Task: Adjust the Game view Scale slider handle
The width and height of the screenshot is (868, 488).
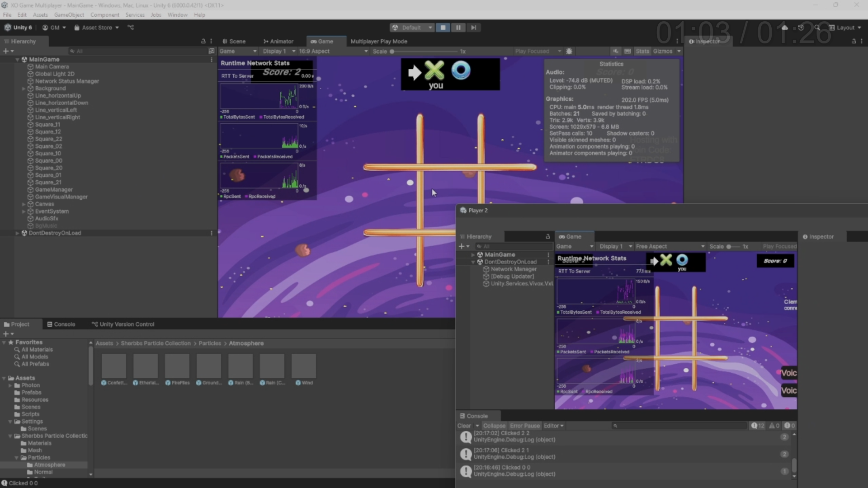Action: [392, 52]
